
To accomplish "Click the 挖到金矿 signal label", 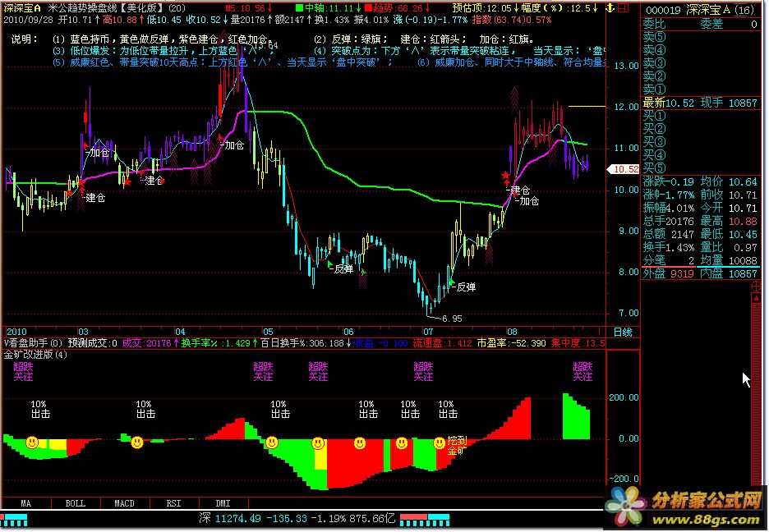I will pyautogui.click(x=457, y=446).
